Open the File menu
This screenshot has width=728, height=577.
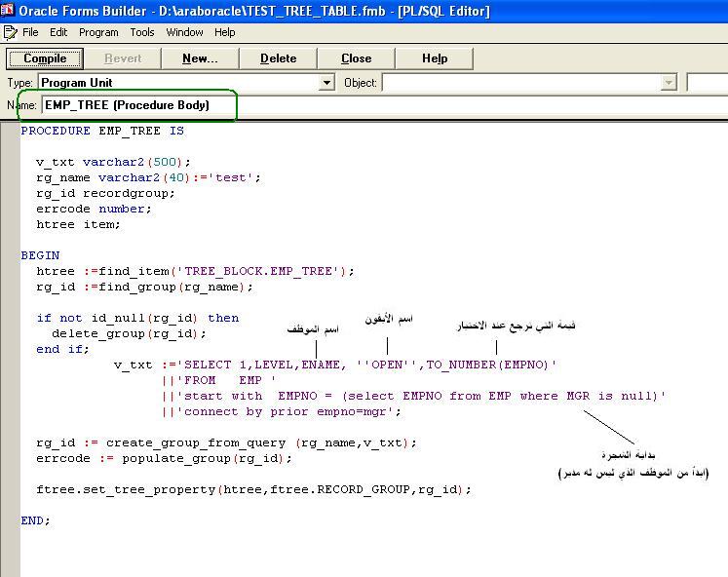pyautogui.click(x=30, y=32)
